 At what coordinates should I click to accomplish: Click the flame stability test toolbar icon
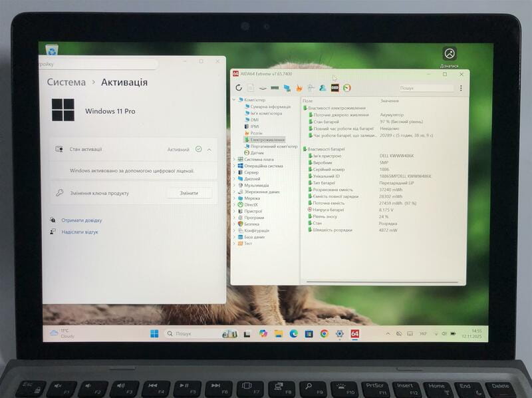(299, 88)
